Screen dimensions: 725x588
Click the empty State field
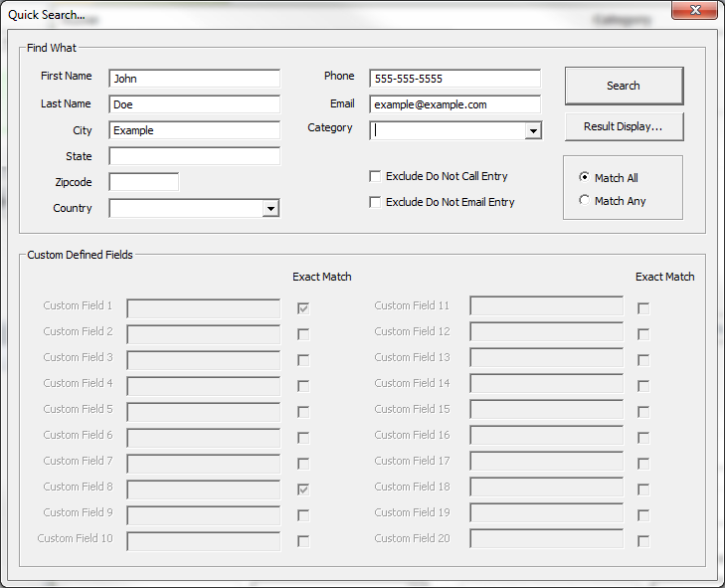coord(194,156)
